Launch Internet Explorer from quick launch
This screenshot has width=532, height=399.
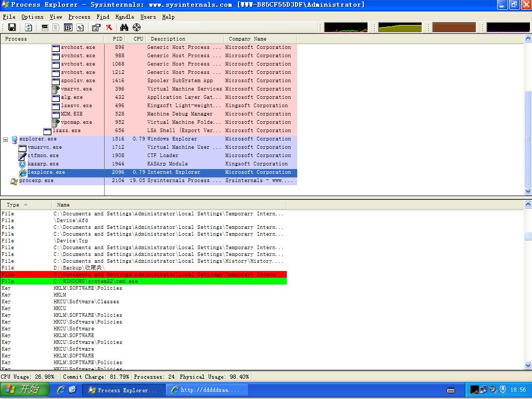61,390
